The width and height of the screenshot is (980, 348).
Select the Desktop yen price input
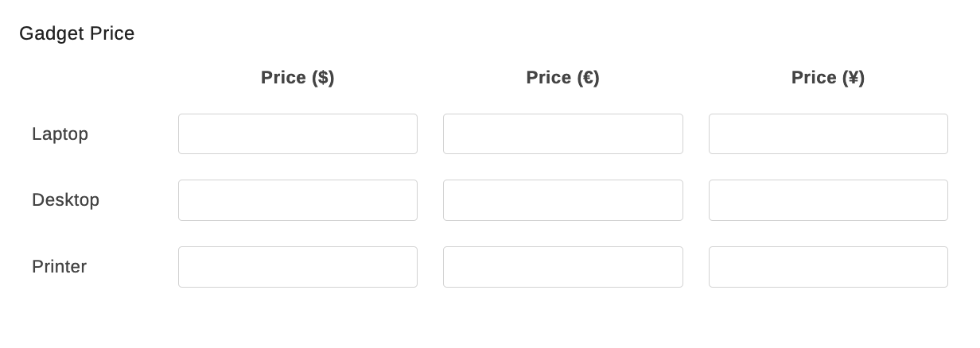828,200
